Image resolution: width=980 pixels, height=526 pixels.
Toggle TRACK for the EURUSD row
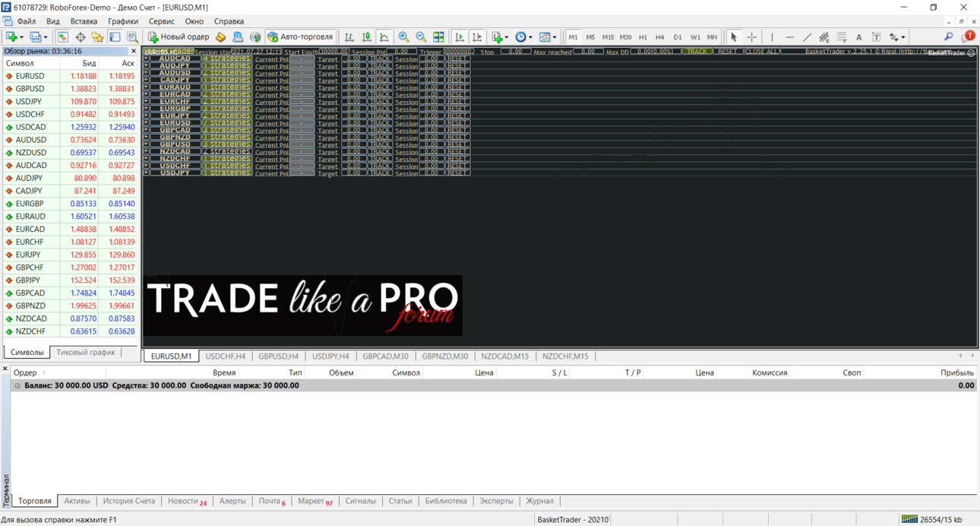[380, 123]
